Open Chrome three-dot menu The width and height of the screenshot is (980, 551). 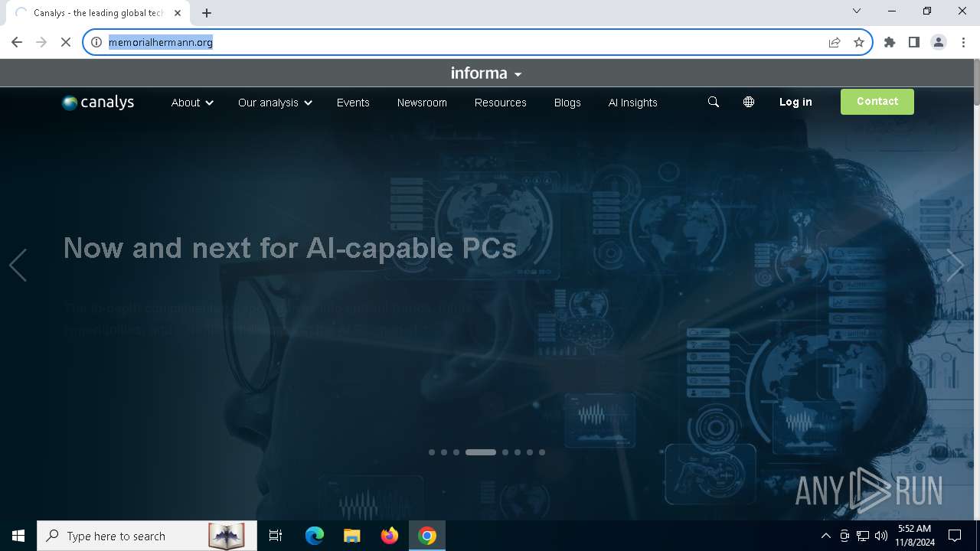coord(964,42)
